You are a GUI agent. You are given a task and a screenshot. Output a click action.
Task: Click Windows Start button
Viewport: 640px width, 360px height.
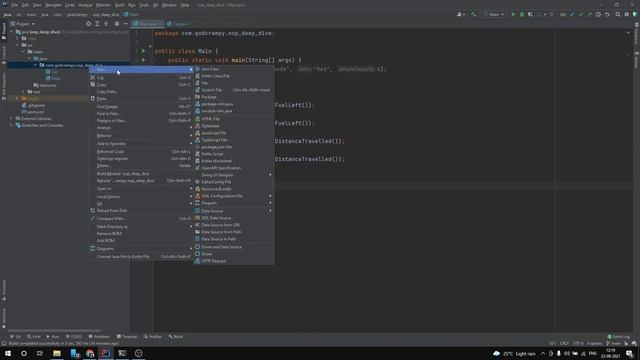8,353
